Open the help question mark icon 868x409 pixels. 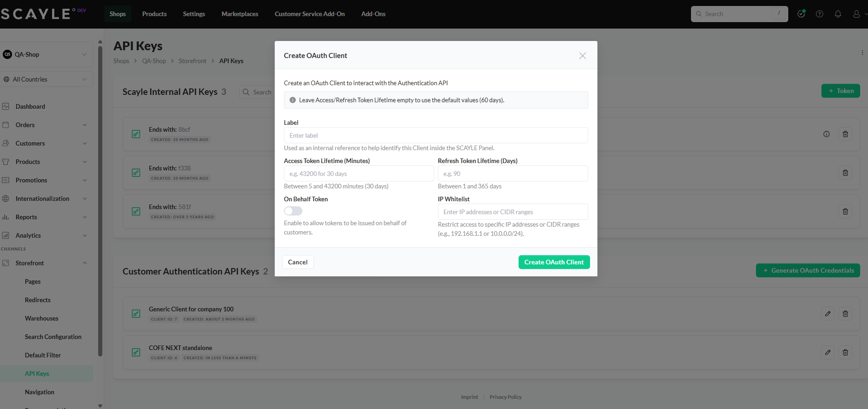tap(820, 14)
